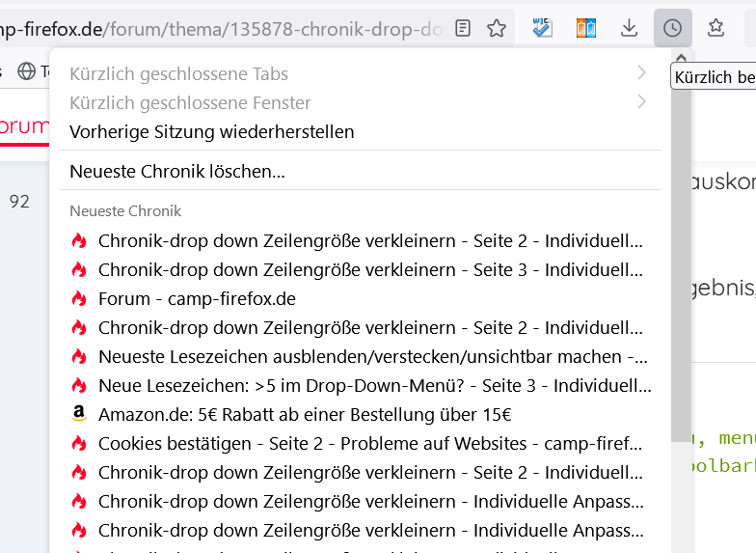This screenshot has width=756, height=553.
Task: Open Neue Lesezeichen: >5 im Drop-Down-Menü entry
Action: [x=374, y=386]
